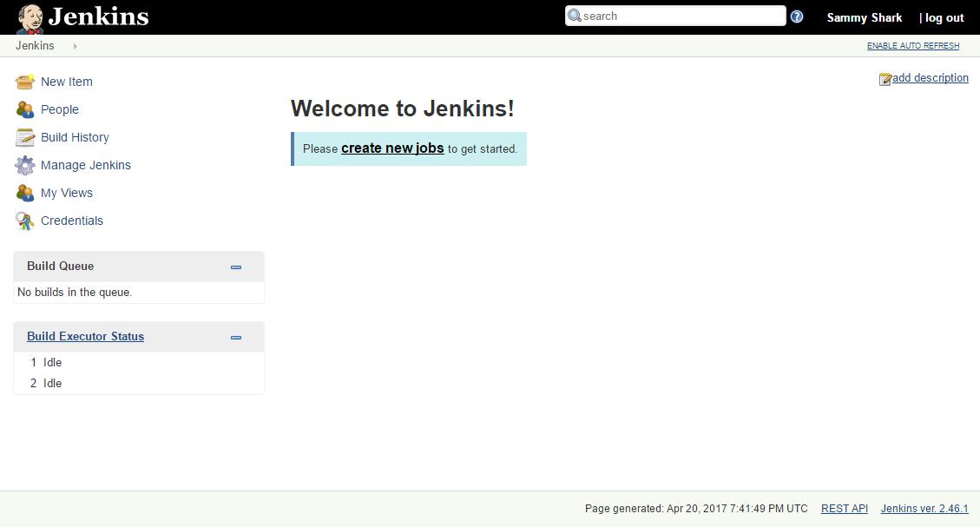Screen dimensions: 980x527
Task: Select the Manage Jenkins gear icon
Action: coord(25,164)
